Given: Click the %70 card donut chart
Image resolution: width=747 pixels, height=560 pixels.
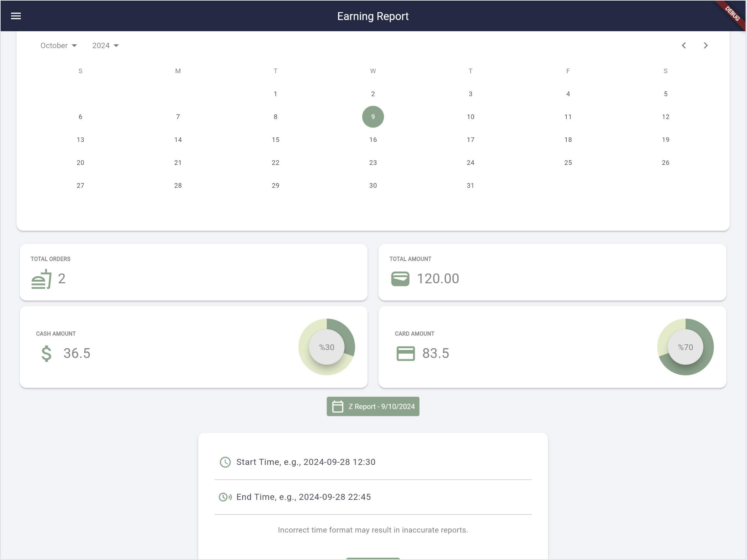Looking at the screenshot, I should click(686, 347).
